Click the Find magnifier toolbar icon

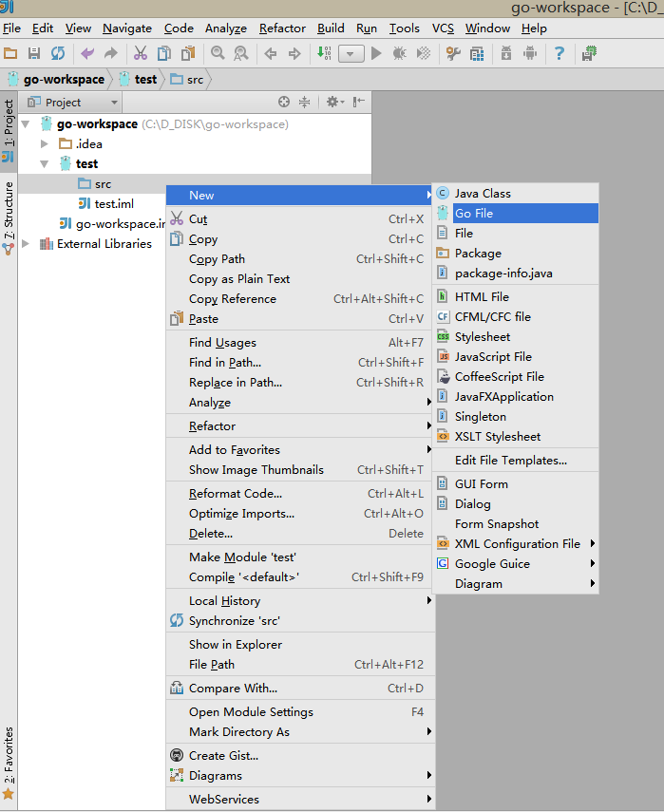click(x=218, y=53)
